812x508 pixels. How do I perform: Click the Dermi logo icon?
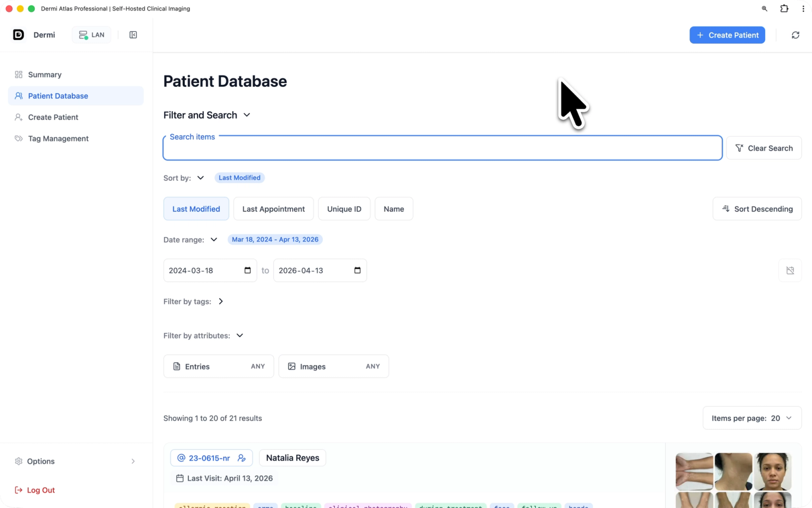pyautogui.click(x=18, y=35)
